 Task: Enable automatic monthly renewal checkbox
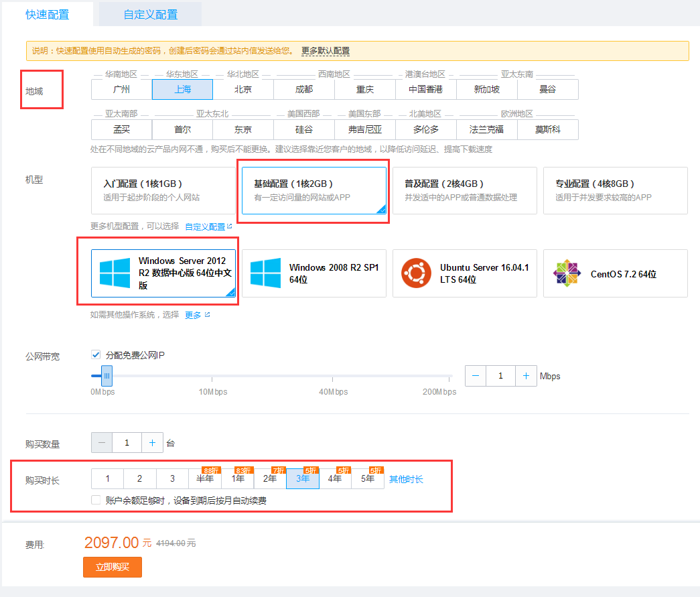point(96,499)
